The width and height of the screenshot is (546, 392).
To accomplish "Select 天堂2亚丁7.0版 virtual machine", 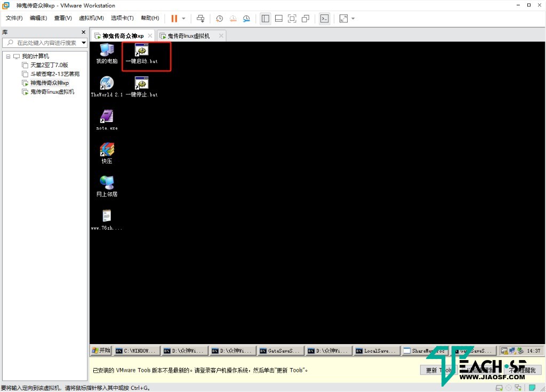I will (49, 65).
